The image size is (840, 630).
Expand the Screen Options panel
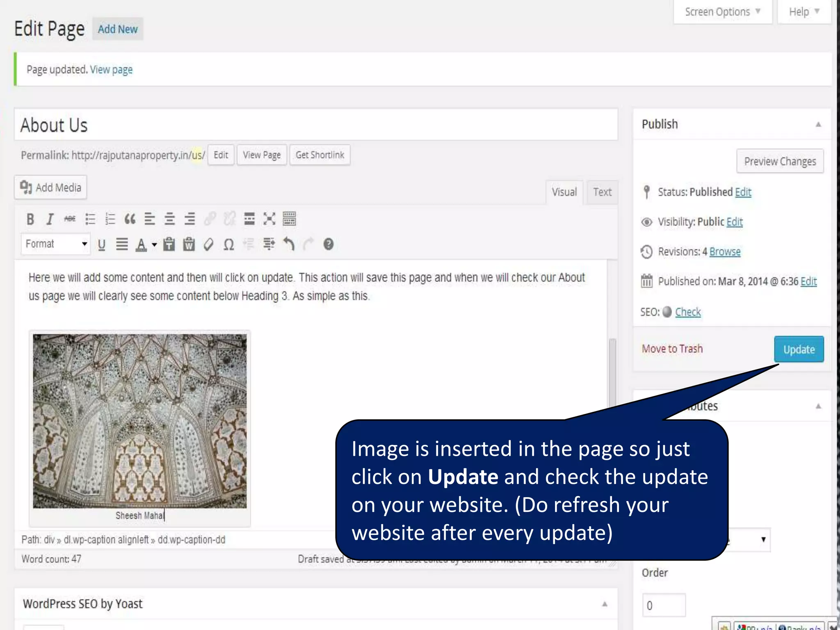(x=722, y=12)
